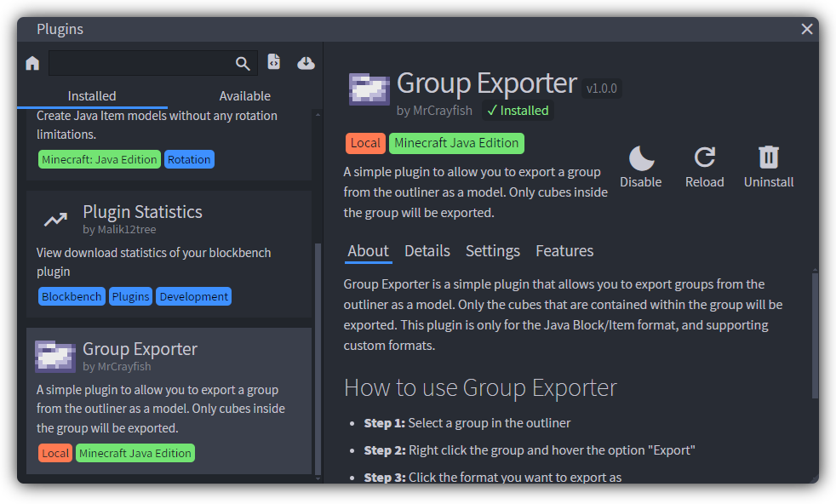The width and height of the screenshot is (836, 504).
Task: Click the Step 1 instruction line
Action: coord(467,423)
